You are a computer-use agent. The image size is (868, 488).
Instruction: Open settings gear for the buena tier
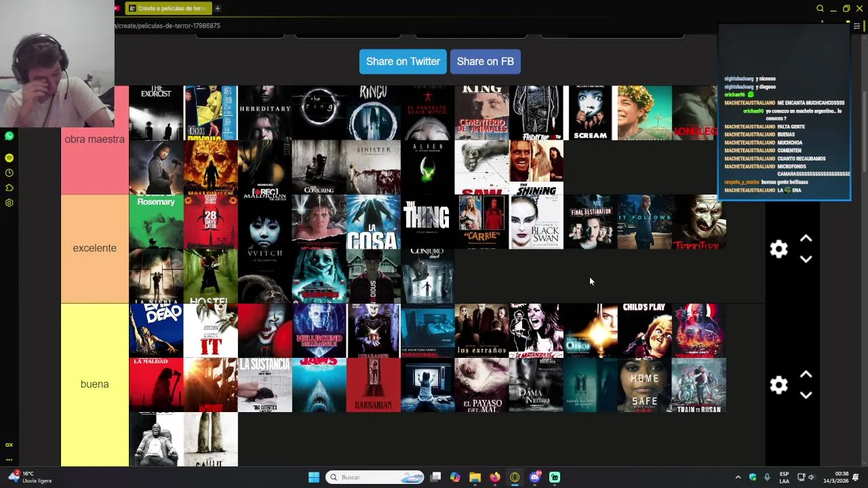point(778,385)
